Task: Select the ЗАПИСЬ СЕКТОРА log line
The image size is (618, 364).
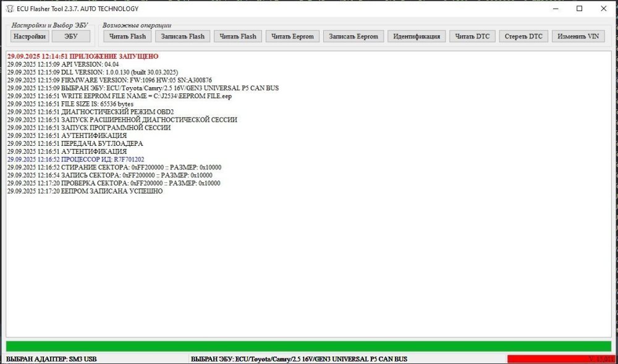Action: (110, 176)
